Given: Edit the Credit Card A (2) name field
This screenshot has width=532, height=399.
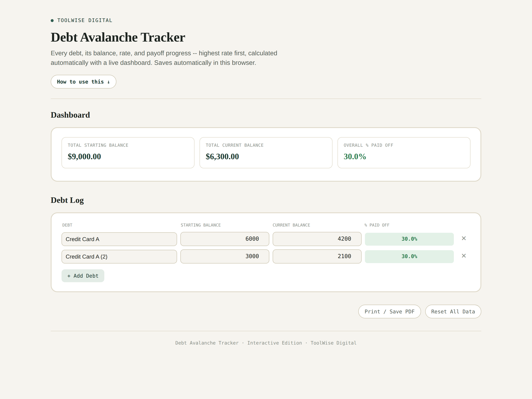Looking at the screenshot, I should (x=119, y=257).
